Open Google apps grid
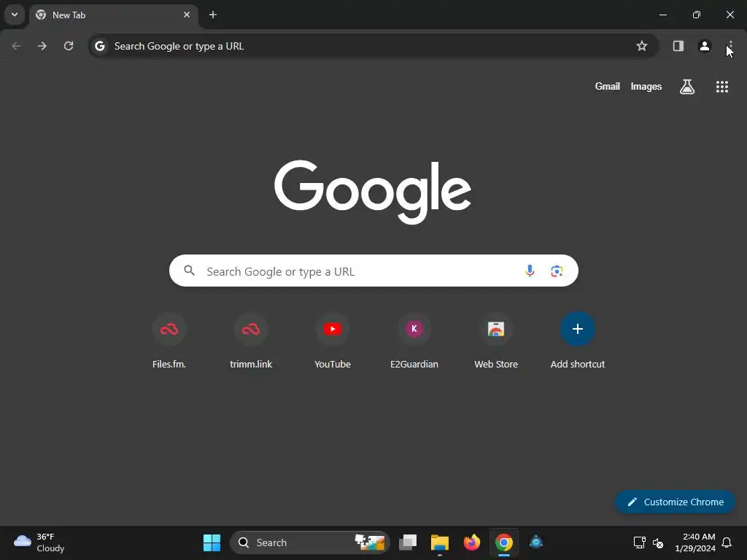This screenshot has height=560, width=747. [721, 87]
